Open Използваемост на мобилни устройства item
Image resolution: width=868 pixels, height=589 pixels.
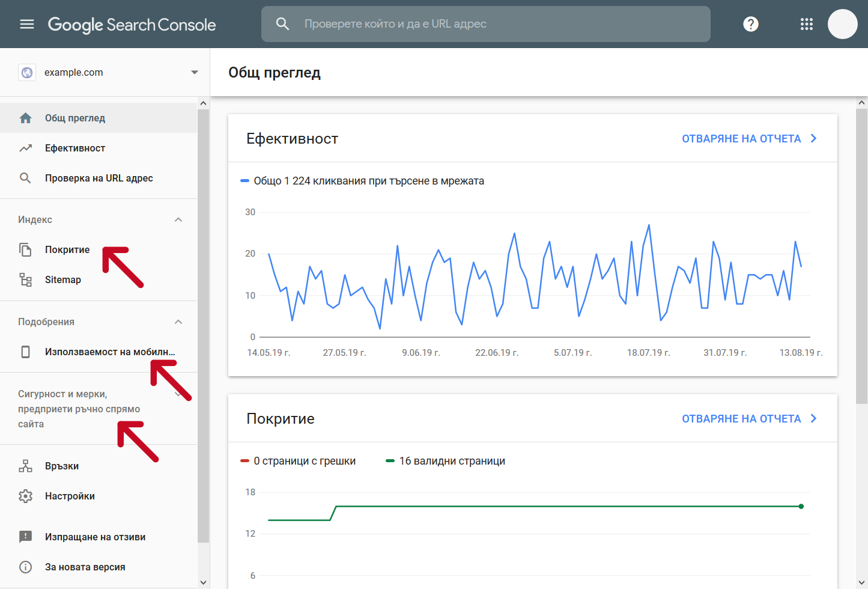coord(99,352)
